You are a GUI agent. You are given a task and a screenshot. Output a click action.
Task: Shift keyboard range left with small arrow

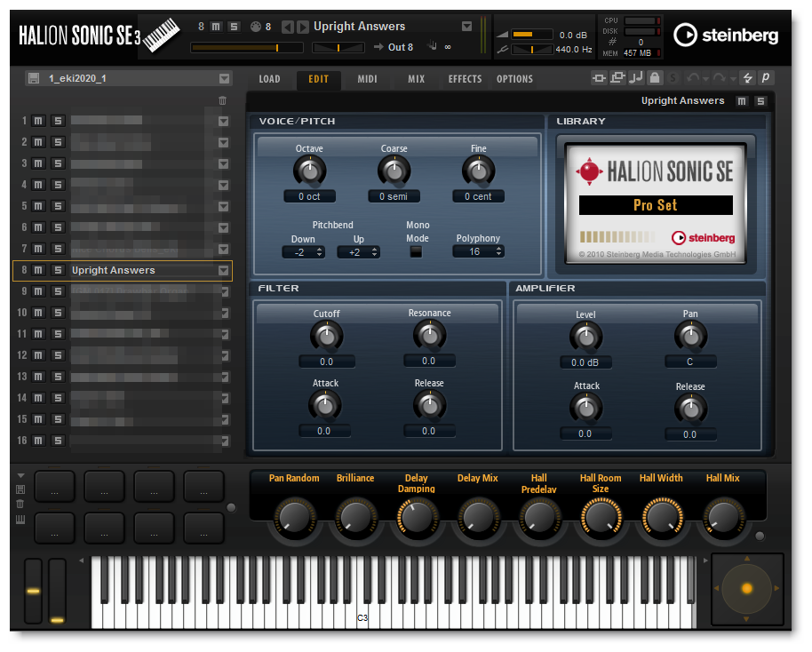(x=82, y=561)
